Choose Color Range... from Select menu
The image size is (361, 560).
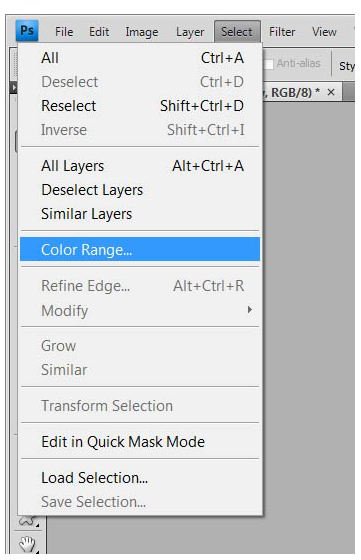pos(140,249)
